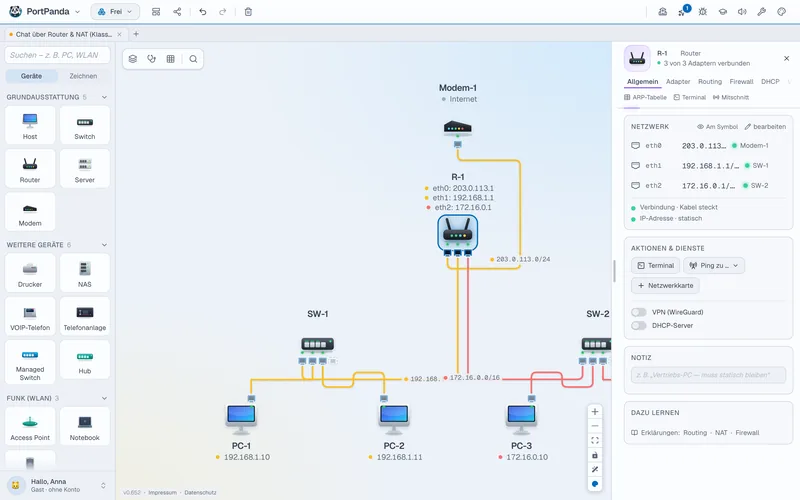
Task: Click the PC-2 computer on canvas
Action: 394,417
